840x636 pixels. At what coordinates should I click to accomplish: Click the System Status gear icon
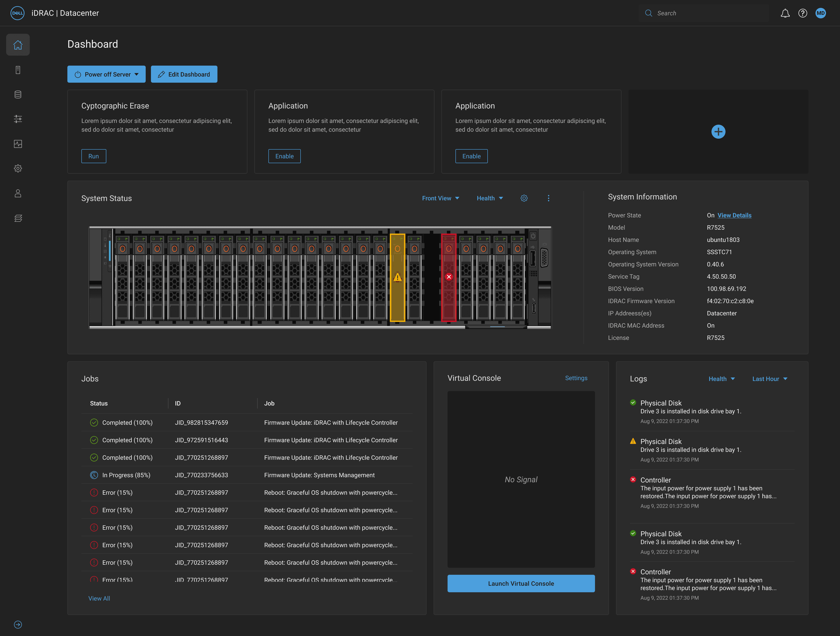524,198
